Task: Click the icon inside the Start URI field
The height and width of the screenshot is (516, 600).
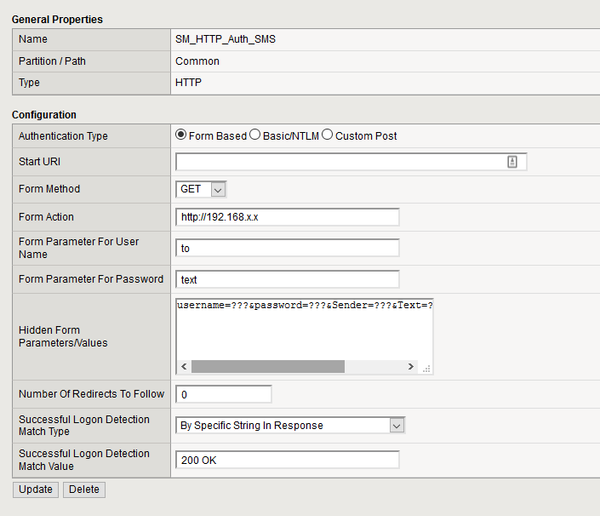Action: tap(512, 161)
